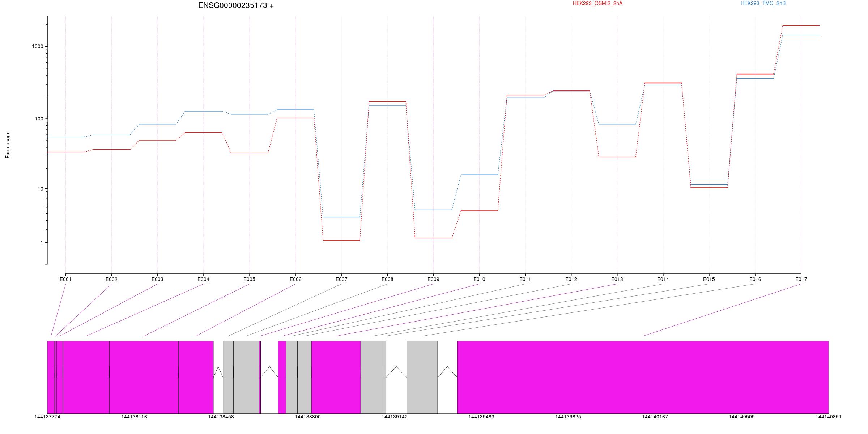Click genomic coordinate 144139825

tap(568, 417)
